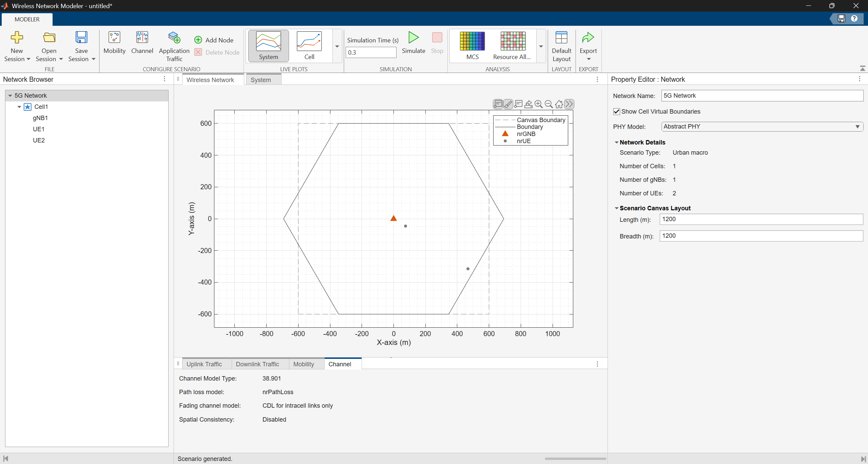Select the Cell live plot
The height and width of the screenshot is (464, 868).
pos(309,46)
